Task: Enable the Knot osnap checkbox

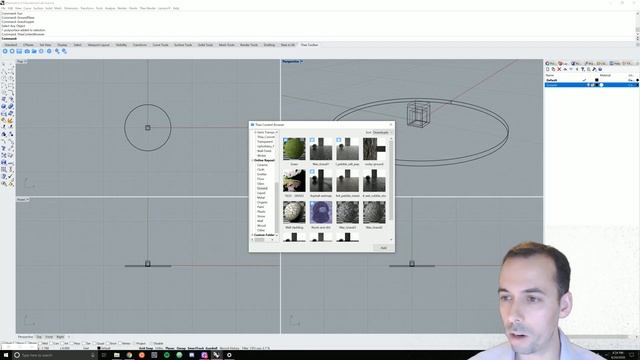Action: tap(108, 343)
